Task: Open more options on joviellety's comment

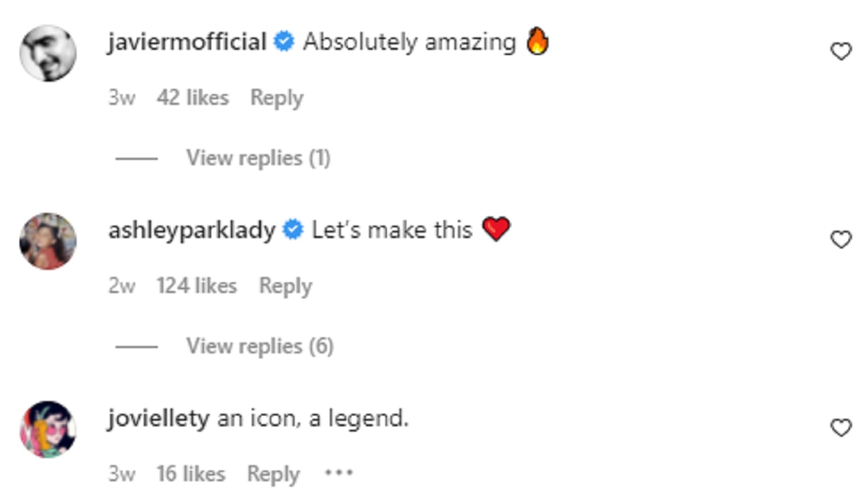Action: coord(339,473)
